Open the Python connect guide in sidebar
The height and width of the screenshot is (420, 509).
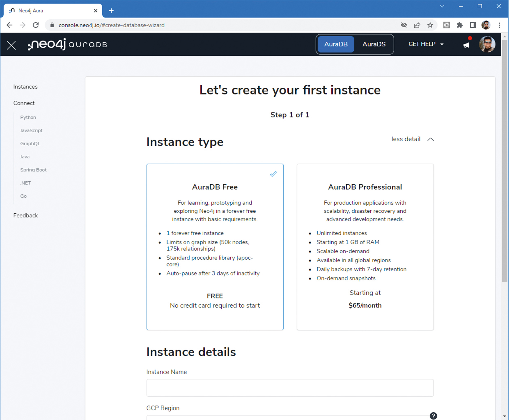[28, 117]
